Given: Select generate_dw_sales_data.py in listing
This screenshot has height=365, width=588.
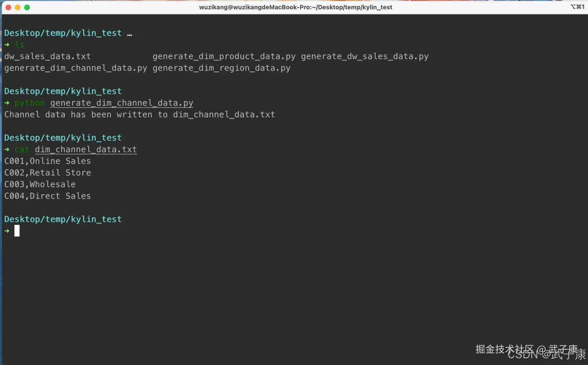Looking at the screenshot, I should (365, 57).
